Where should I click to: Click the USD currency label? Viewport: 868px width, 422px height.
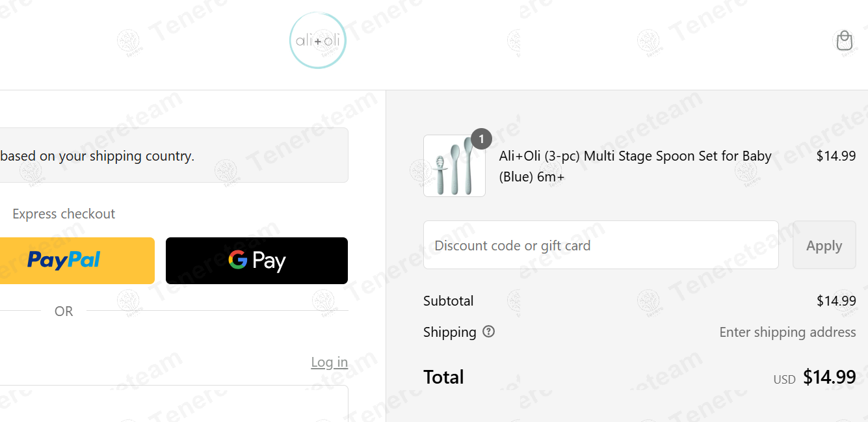coord(784,380)
